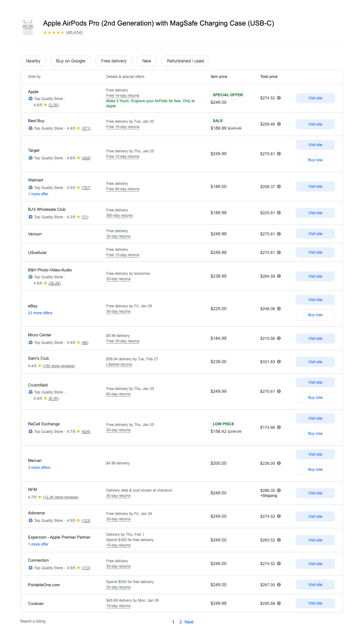Click the info icon next to ReCell Exchange's $174.66
363x644 pixels.
279,427
